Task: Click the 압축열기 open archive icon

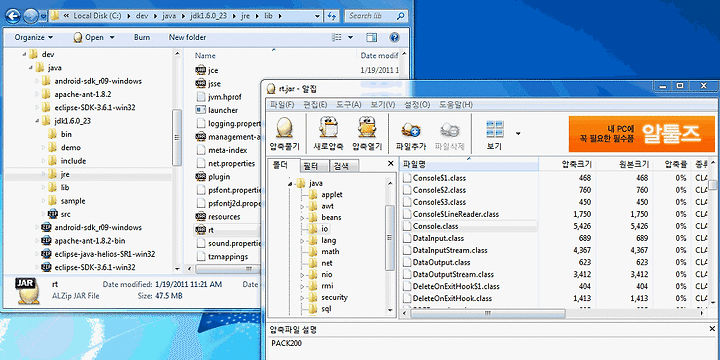Action: (366, 127)
